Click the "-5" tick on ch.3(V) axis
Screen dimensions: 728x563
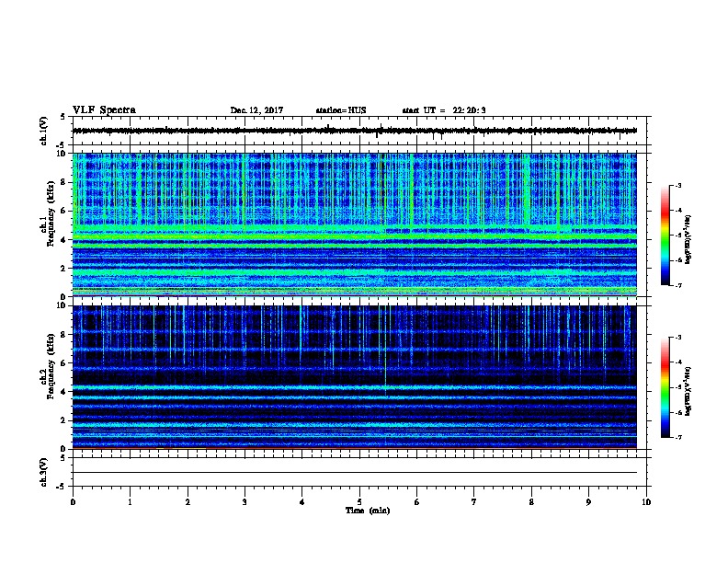pyautogui.click(x=61, y=487)
